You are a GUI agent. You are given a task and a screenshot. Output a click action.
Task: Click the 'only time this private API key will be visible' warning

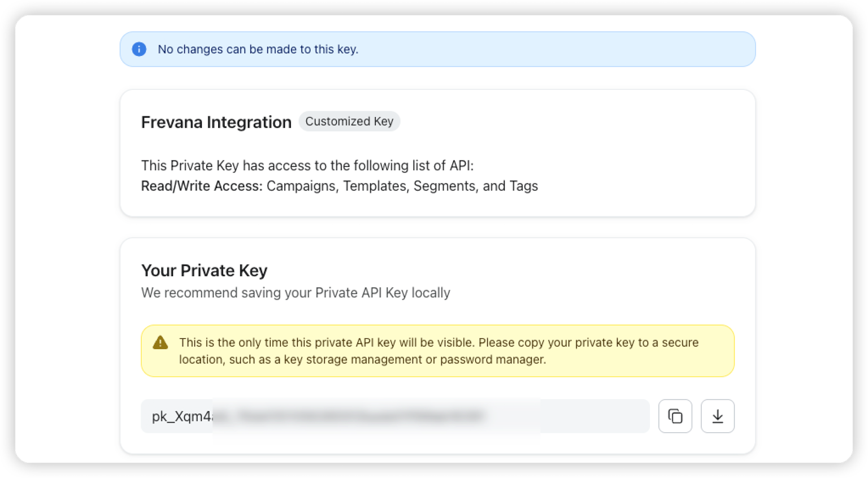pyautogui.click(x=439, y=351)
